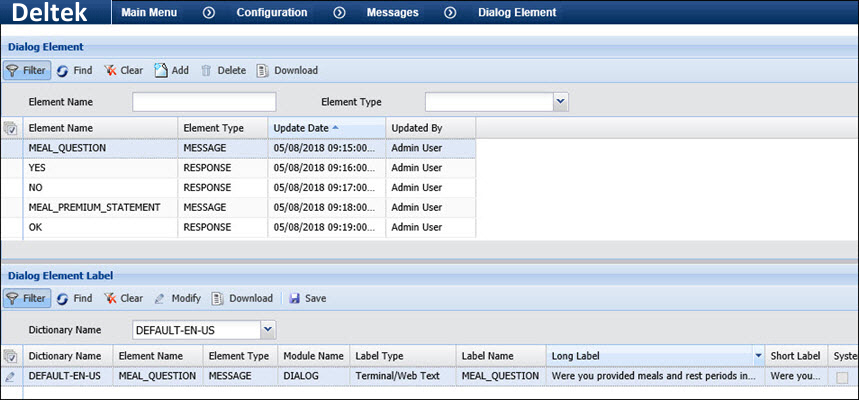Click into the Element Name filter field
Image resolution: width=859 pixels, height=400 pixels.
point(204,102)
